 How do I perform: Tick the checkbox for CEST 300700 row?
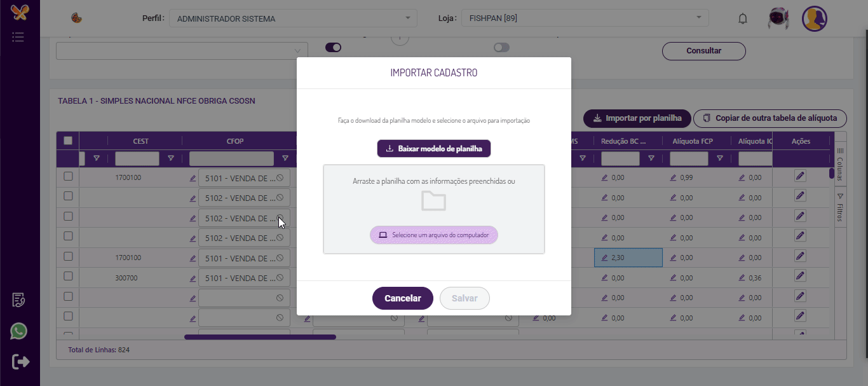pos(68,277)
